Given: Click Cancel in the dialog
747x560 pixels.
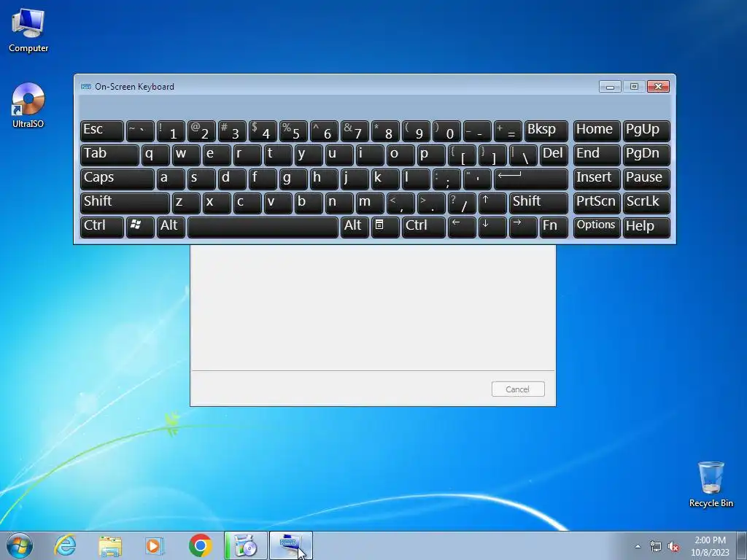Looking at the screenshot, I should 518,389.
